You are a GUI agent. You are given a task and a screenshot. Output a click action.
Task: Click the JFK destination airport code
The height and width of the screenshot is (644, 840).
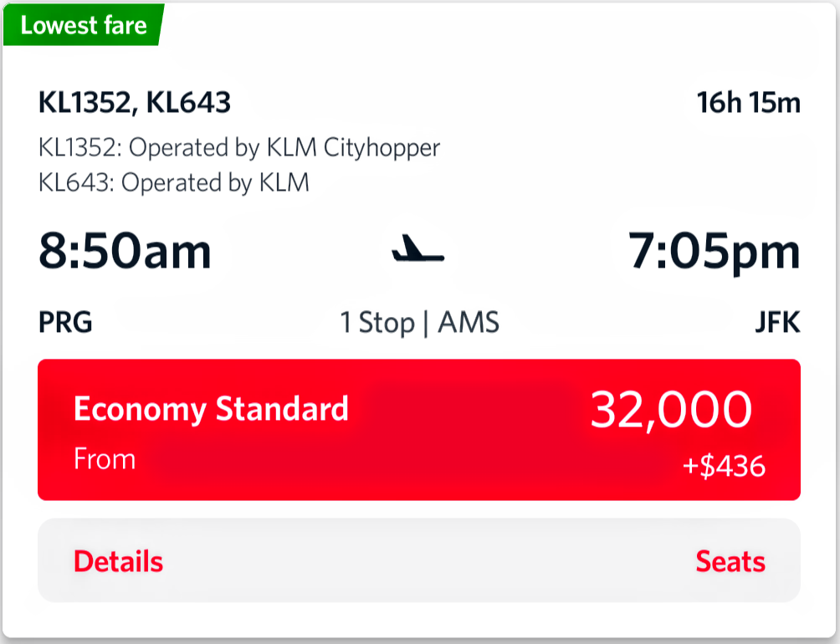point(777,323)
